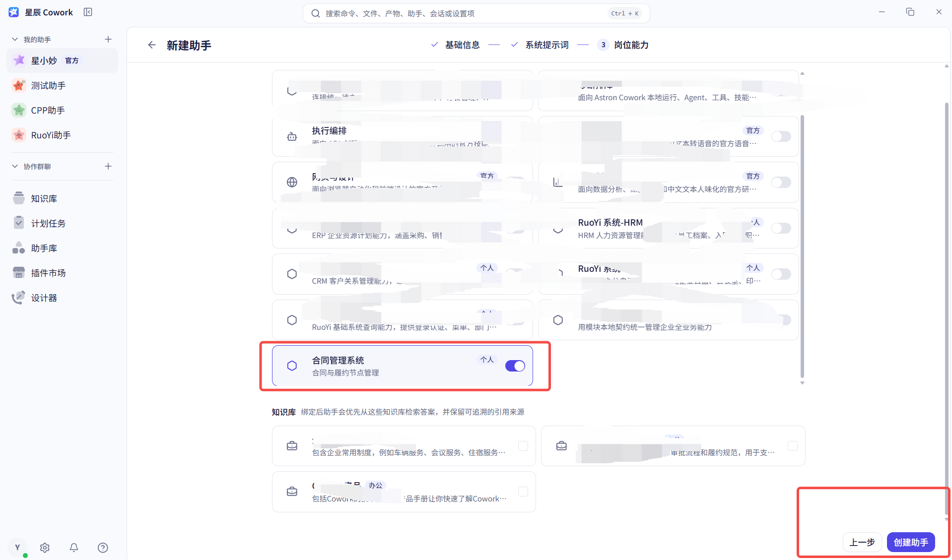Open the notifications bell icon

pos(74,548)
